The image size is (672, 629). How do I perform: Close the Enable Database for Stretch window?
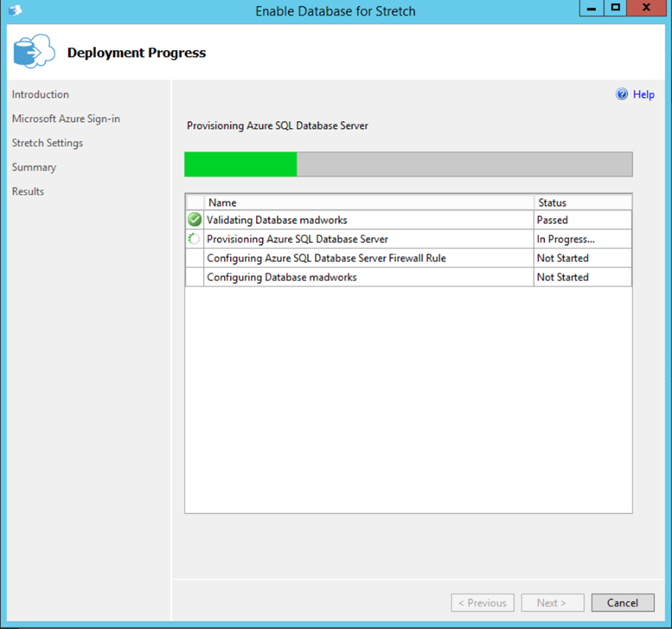646,8
